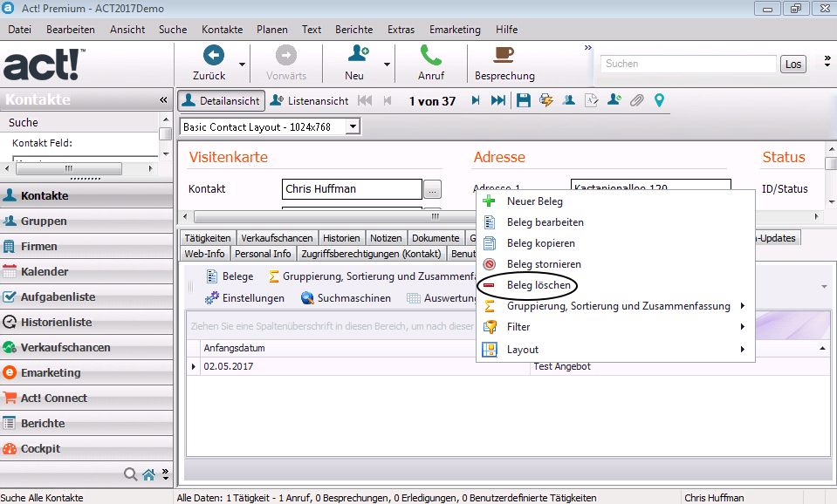The width and height of the screenshot is (837, 504).
Task: Click the Suchen search input field
Action: (x=688, y=64)
